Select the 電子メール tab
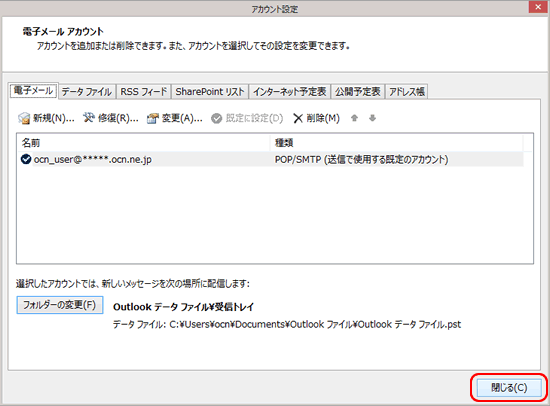This screenshot has width=550, height=406. point(33,91)
